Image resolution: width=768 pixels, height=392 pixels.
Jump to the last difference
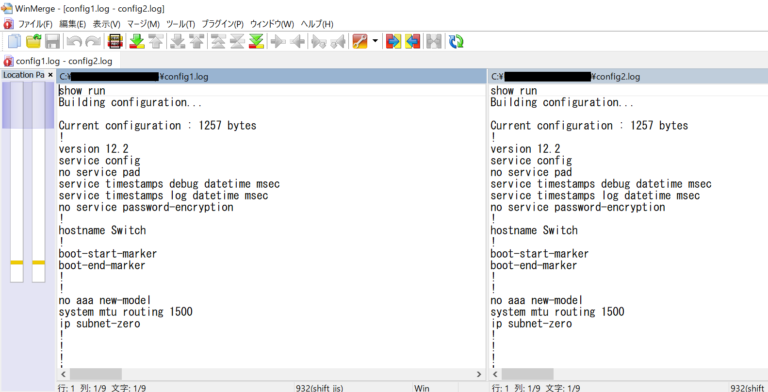[256, 42]
